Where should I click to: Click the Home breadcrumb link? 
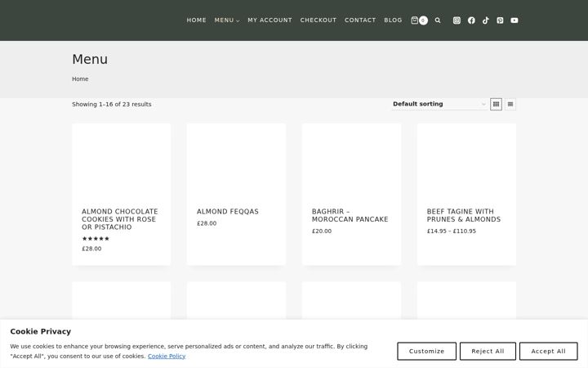click(x=80, y=79)
